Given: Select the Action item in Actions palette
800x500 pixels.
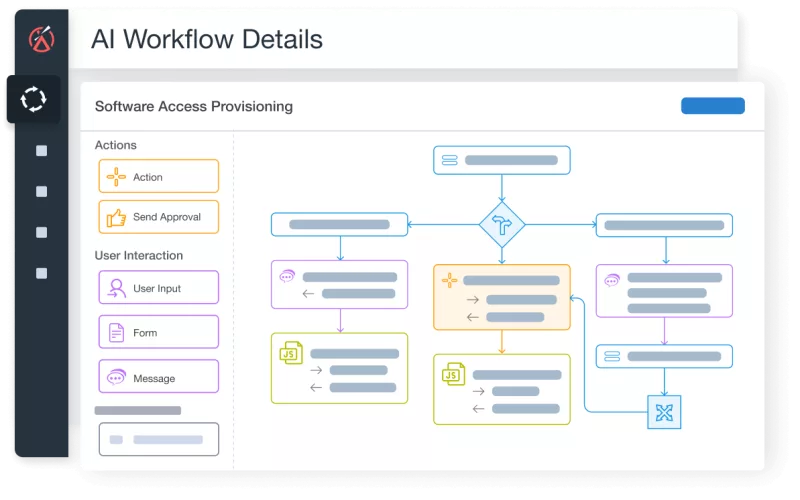Looking at the screenshot, I should coord(158,177).
